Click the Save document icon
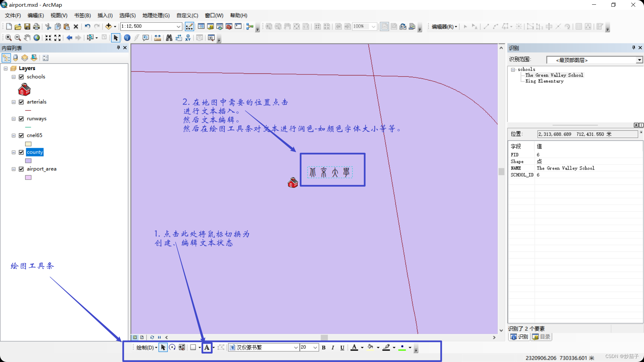 tap(27, 26)
